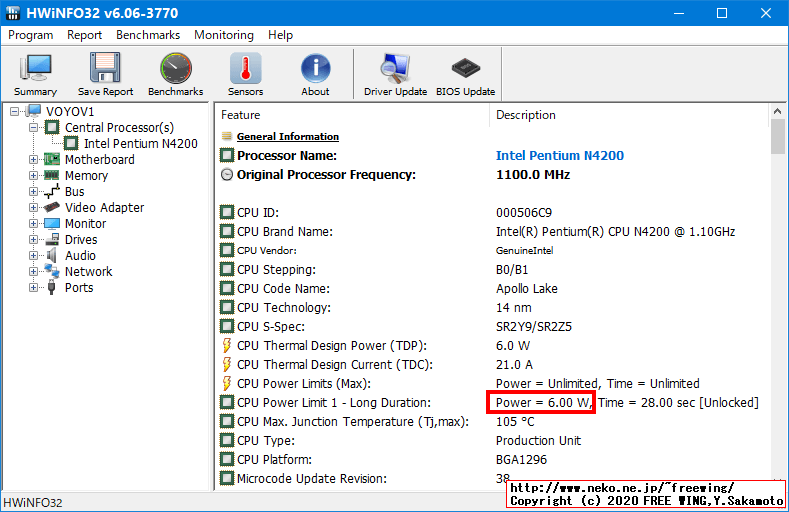Screen dimensions: 789x512
Task: Select the CPU Code Name row label
Action: tap(283, 289)
